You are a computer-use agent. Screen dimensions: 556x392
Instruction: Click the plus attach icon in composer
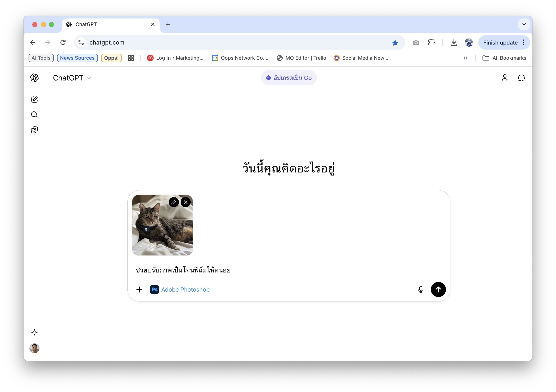(139, 289)
